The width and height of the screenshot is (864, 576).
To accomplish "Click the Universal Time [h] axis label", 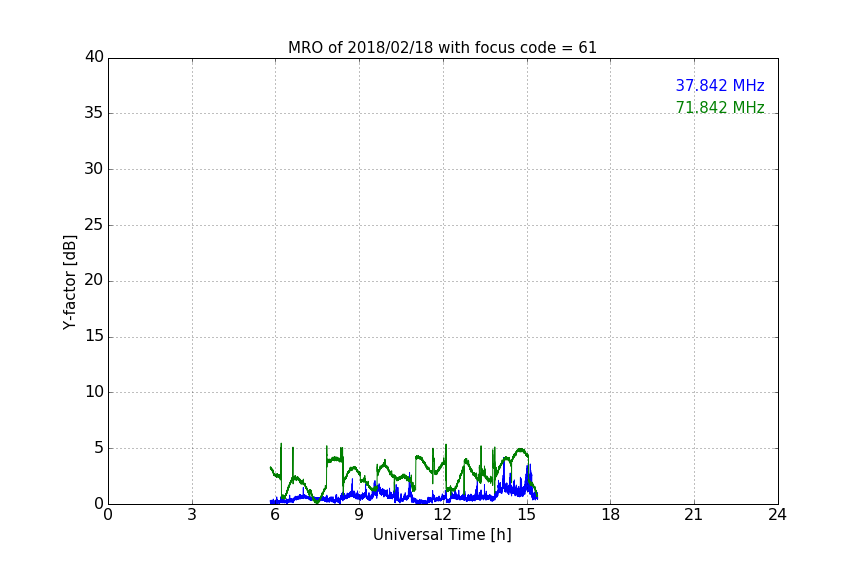I will [x=442, y=535].
